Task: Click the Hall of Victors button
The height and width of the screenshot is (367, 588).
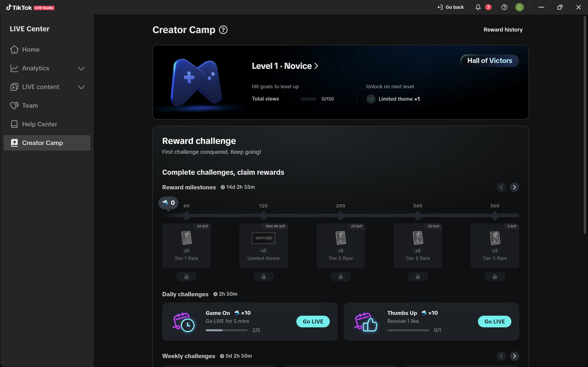Action: pos(490,61)
